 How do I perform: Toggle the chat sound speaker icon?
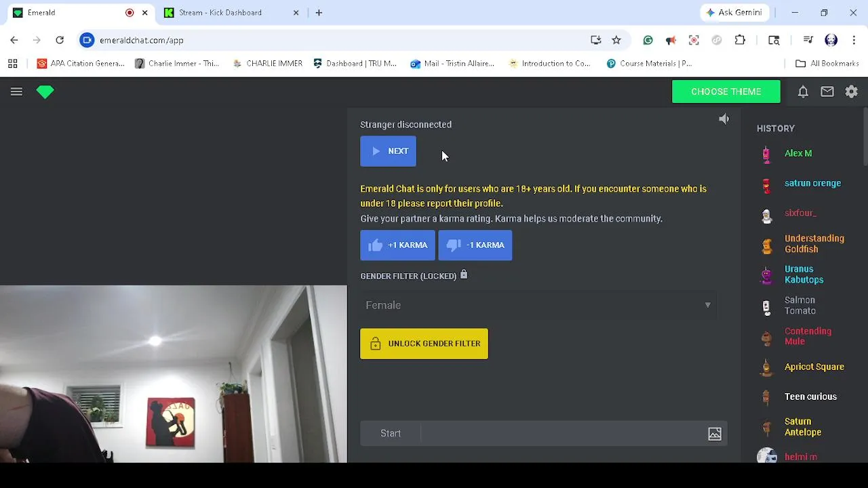tap(724, 119)
